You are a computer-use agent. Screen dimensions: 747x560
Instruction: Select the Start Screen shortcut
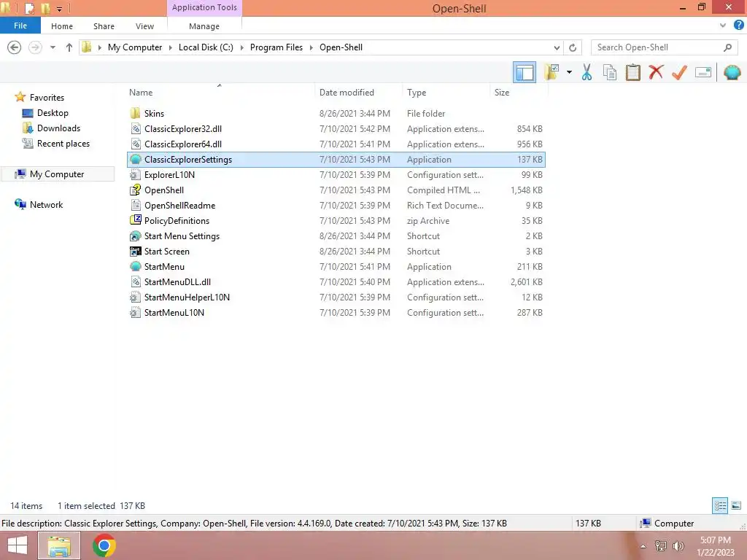point(336,251)
